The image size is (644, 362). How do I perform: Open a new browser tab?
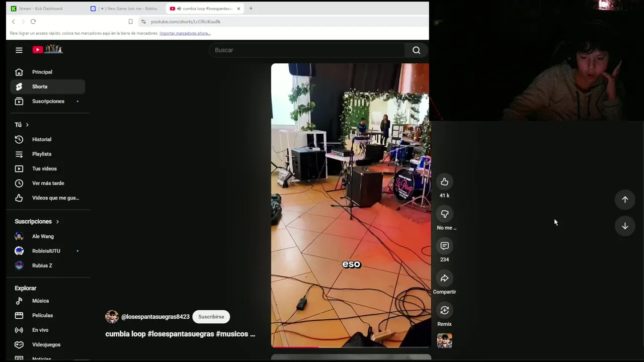[251, 9]
